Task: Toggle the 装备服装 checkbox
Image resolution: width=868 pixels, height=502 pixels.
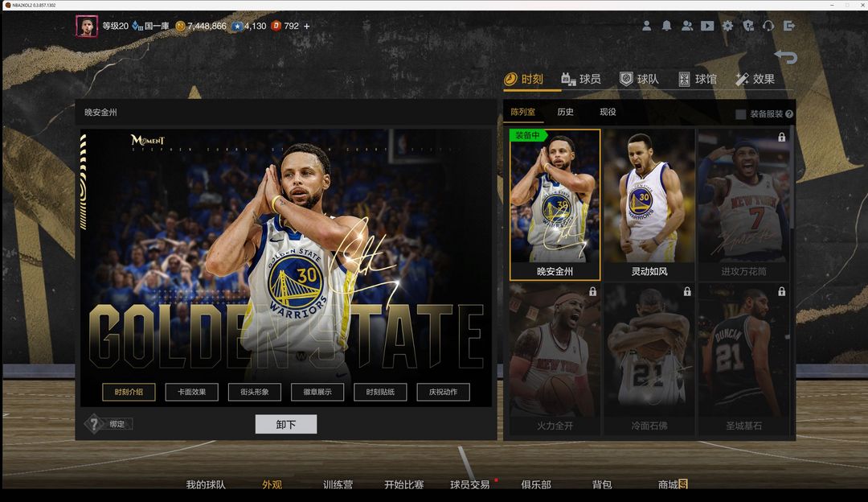Action: (x=741, y=114)
